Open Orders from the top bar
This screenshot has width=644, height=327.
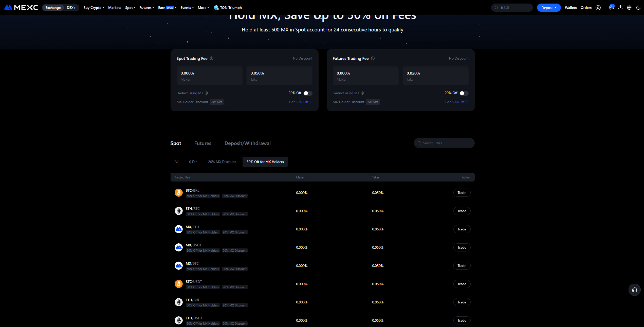[x=586, y=8]
